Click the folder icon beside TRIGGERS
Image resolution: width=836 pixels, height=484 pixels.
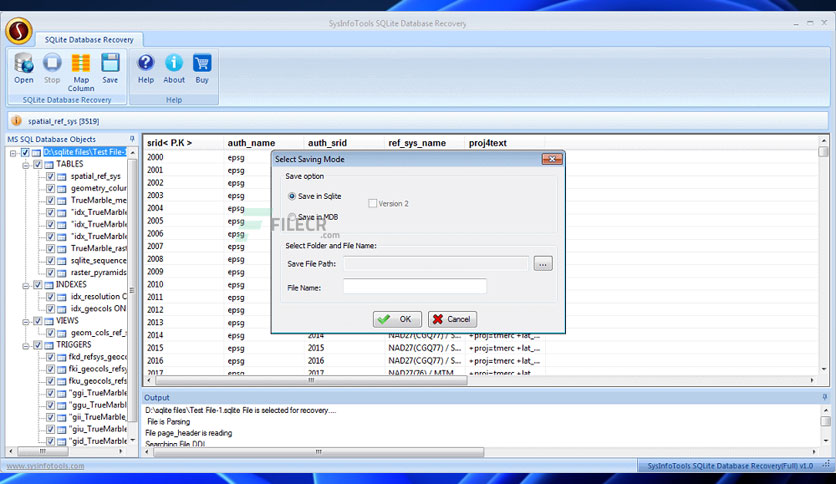(x=49, y=345)
